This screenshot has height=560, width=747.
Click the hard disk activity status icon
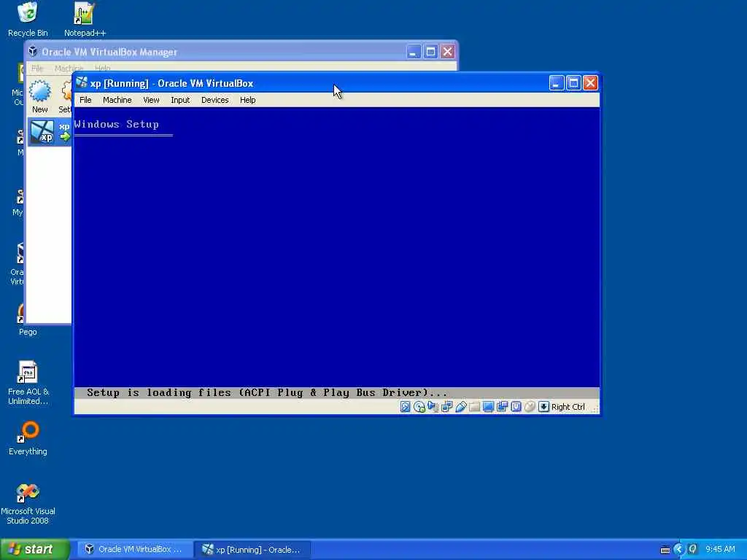pos(405,407)
